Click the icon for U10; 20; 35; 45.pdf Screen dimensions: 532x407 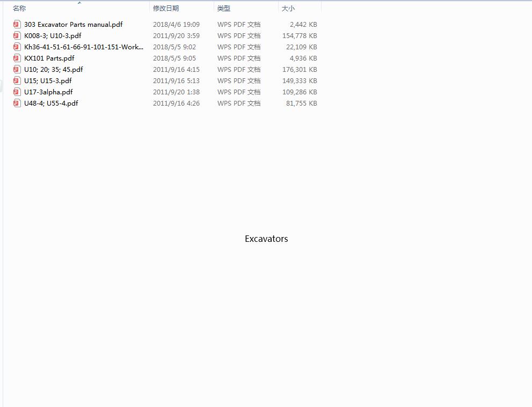coord(17,69)
